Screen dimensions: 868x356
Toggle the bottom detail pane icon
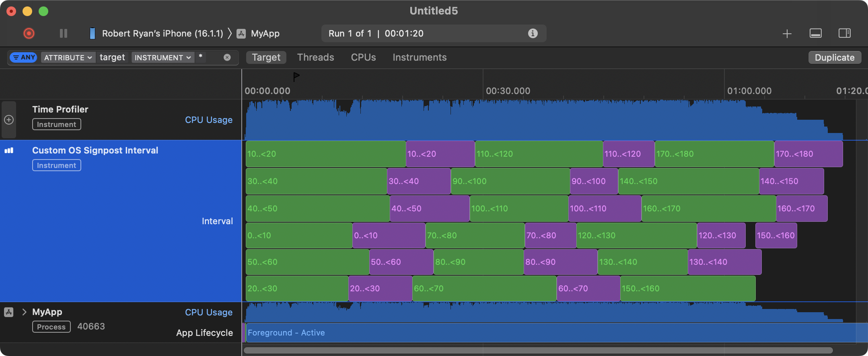(x=816, y=33)
